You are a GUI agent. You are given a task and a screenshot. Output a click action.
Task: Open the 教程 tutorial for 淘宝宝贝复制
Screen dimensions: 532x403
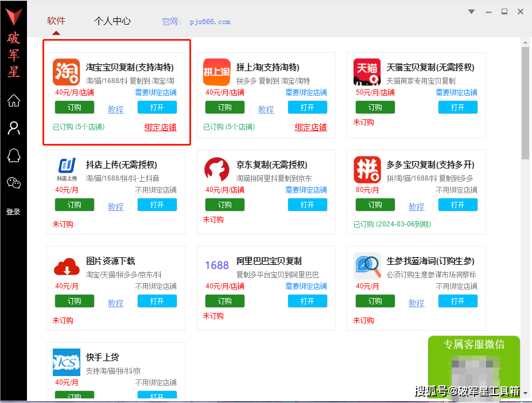tap(115, 109)
